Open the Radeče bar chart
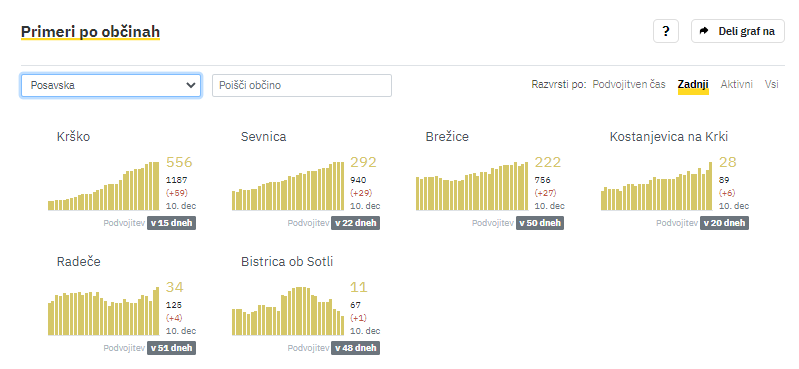 103,311
